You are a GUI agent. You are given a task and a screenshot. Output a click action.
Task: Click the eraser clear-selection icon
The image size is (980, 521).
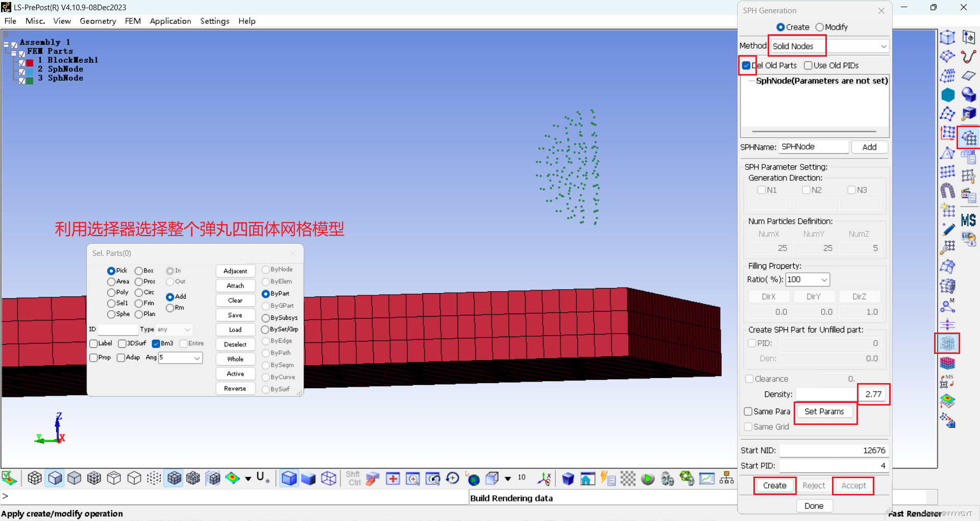pyautogui.click(x=373, y=479)
